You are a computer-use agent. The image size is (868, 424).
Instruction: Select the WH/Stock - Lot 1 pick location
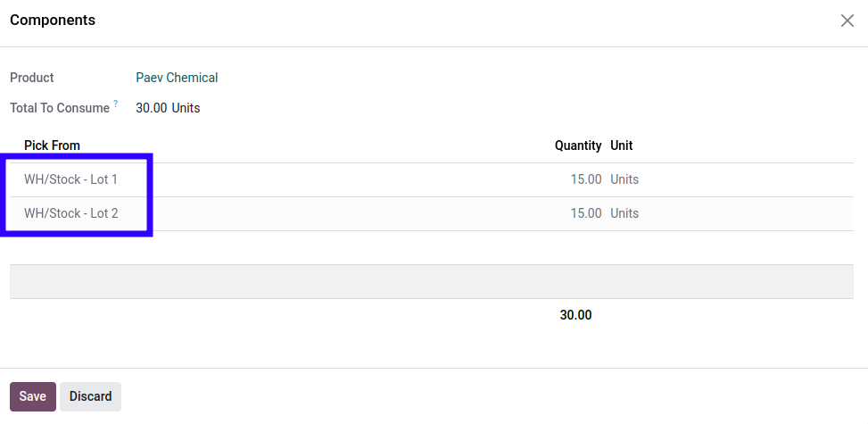71,179
